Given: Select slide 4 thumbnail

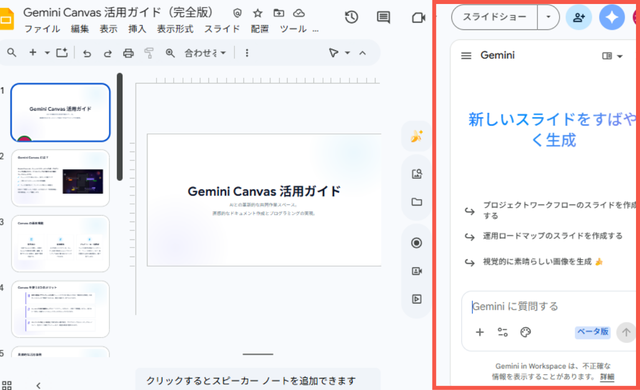Looking at the screenshot, I should (x=60, y=309).
